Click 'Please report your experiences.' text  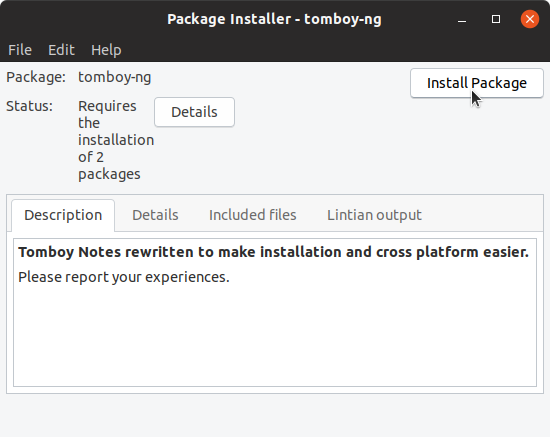point(124,277)
